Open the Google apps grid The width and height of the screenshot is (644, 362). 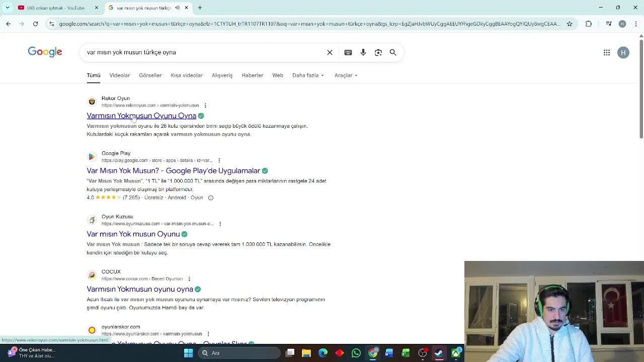pos(607,52)
